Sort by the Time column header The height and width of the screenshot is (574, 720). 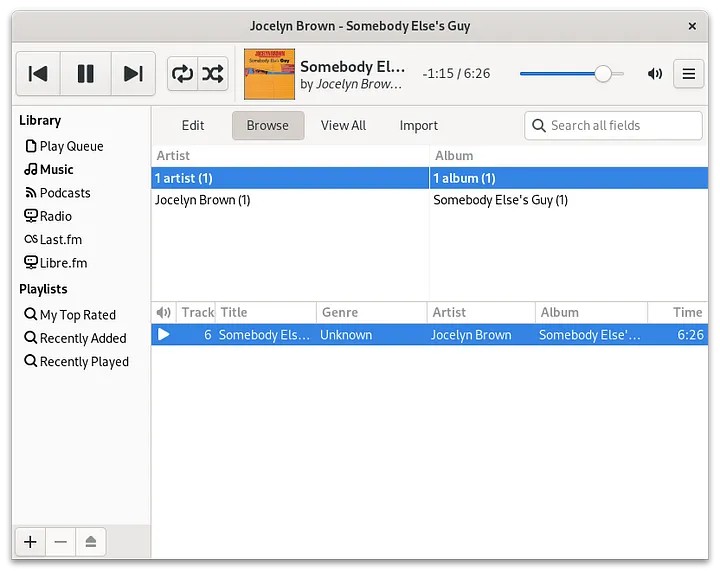[x=678, y=312]
